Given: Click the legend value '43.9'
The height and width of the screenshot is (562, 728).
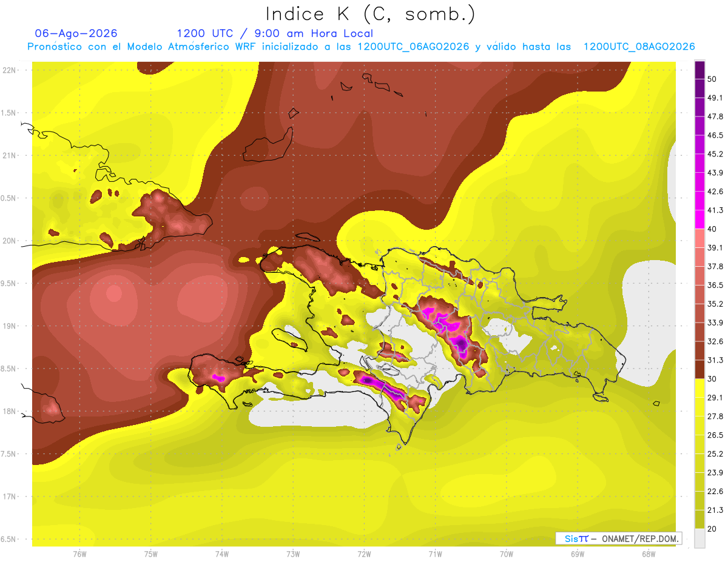Looking at the screenshot, I should (715, 173).
